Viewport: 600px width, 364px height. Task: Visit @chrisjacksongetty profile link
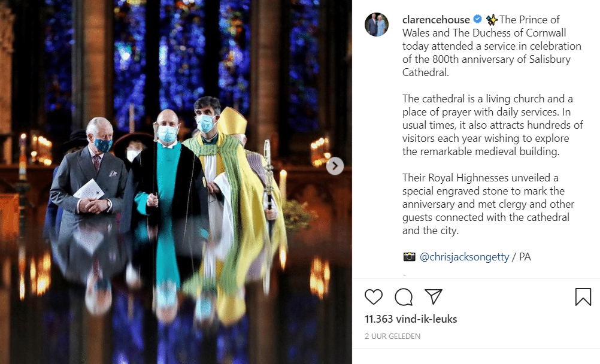464,257
